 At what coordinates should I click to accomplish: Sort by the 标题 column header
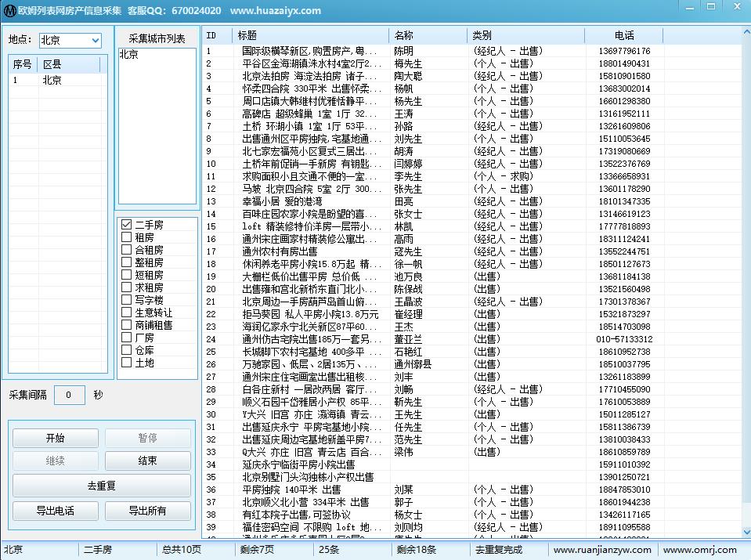[310, 35]
